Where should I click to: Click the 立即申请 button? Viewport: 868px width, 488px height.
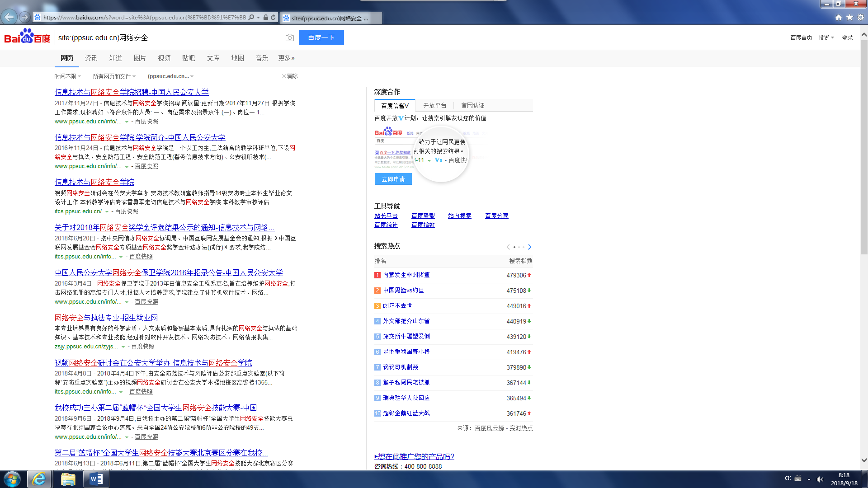click(393, 179)
